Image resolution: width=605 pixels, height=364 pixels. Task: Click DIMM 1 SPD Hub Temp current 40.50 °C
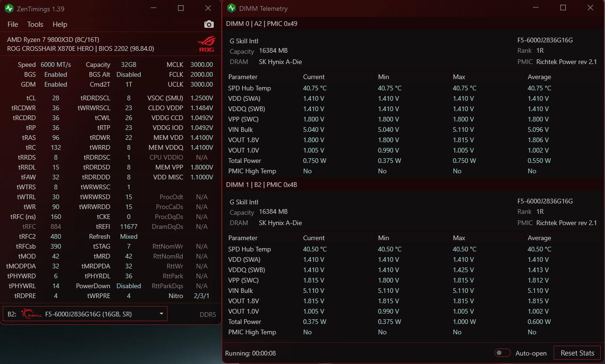pos(315,249)
